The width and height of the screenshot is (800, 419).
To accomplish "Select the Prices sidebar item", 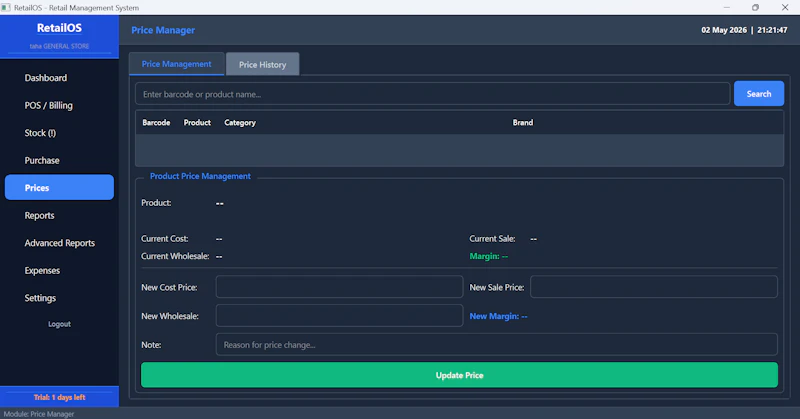I will 59,187.
